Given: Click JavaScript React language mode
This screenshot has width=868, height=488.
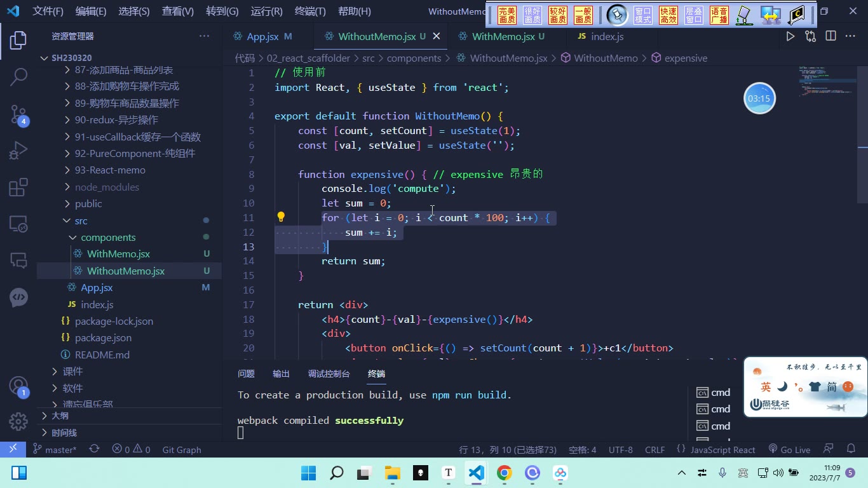Looking at the screenshot, I should pyautogui.click(x=722, y=449).
